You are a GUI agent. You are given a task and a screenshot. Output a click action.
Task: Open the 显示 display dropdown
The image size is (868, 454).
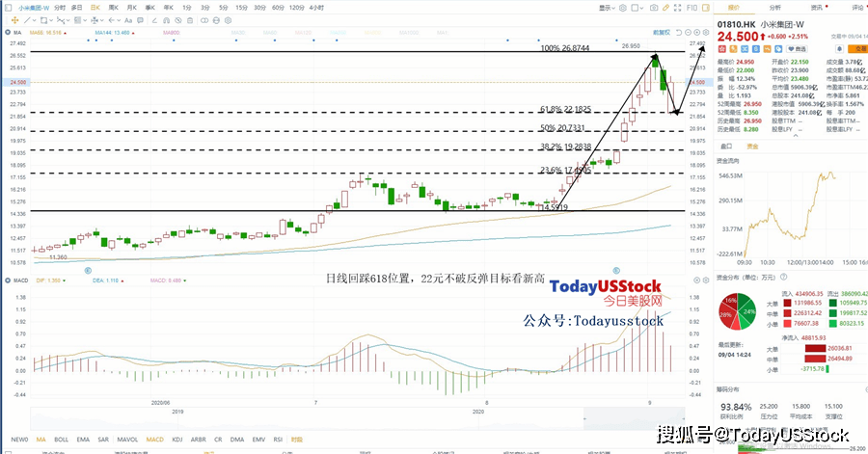click(x=607, y=8)
